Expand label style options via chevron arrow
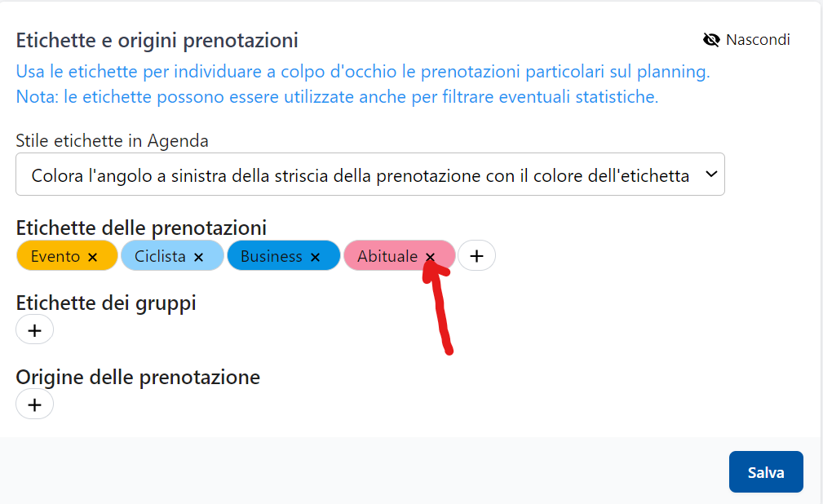The height and width of the screenshot is (504, 823). [x=710, y=175]
